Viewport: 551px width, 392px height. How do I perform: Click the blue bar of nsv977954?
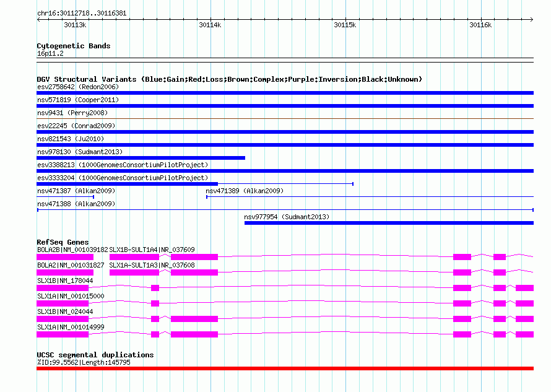click(x=389, y=223)
